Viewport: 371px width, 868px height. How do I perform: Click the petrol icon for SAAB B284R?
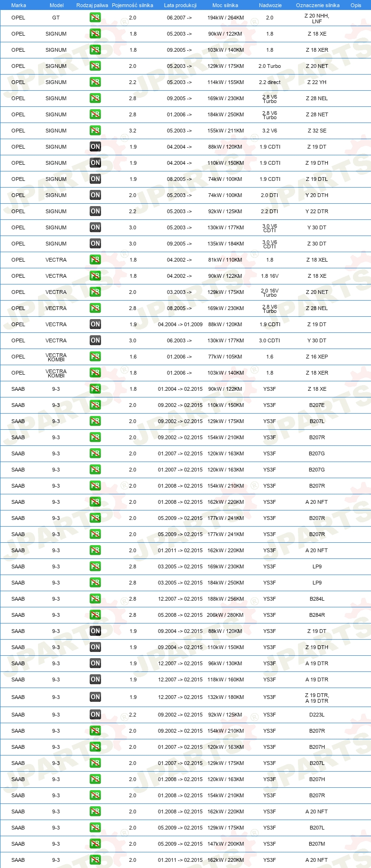point(95,615)
